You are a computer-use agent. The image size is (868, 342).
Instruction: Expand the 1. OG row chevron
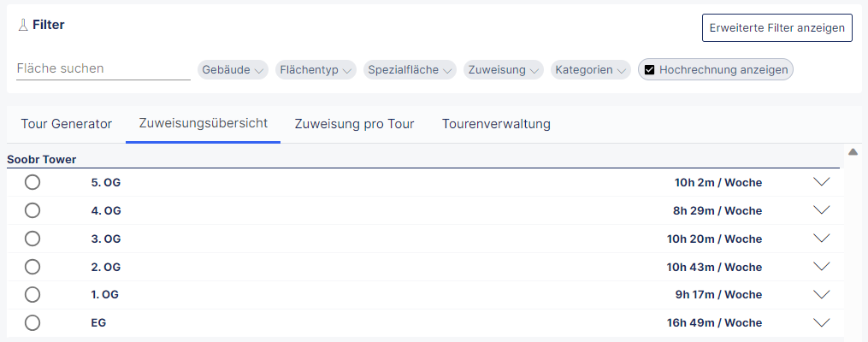tap(822, 294)
